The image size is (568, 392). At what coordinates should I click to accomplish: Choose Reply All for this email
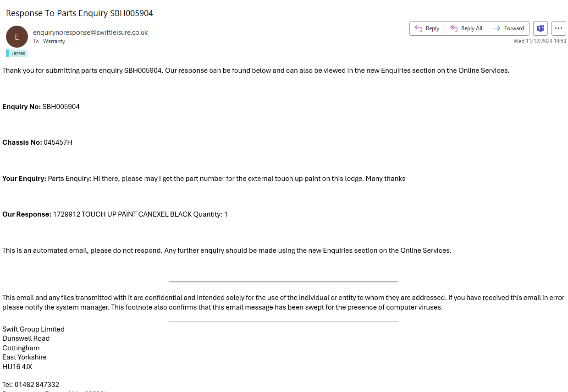466,28
